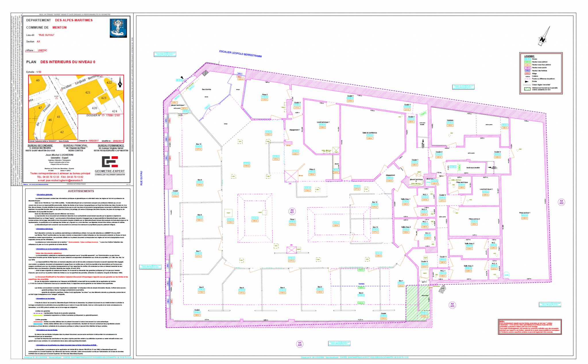Click the 'BUREAU SECONDAIRE' heading
The width and height of the screenshot is (588, 364).
[40, 146]
